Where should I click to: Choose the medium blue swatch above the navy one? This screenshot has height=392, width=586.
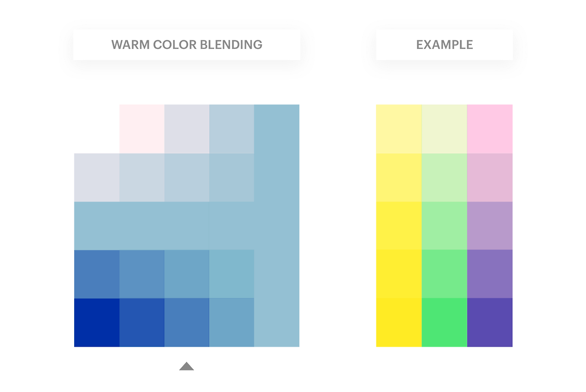pyautogui.click(x=97, y=274)
